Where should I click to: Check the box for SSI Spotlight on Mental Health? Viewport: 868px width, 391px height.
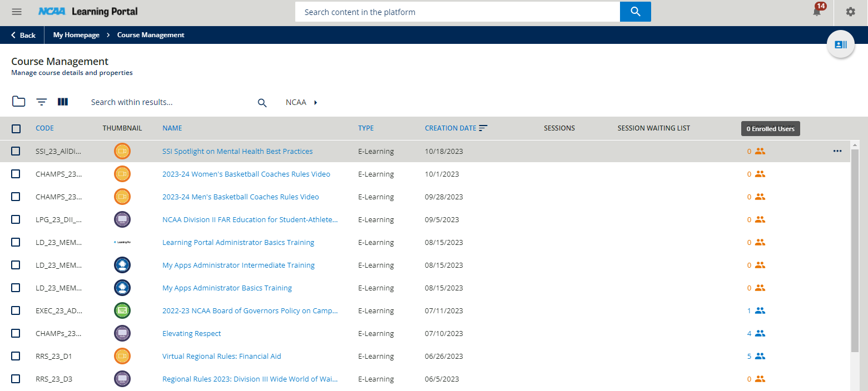(16, 151)
